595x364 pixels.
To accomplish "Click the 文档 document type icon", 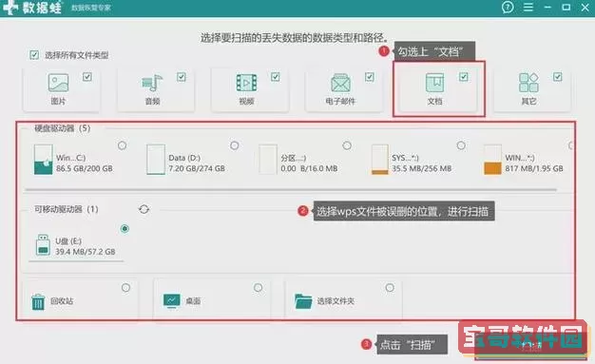I will (435, 83).
